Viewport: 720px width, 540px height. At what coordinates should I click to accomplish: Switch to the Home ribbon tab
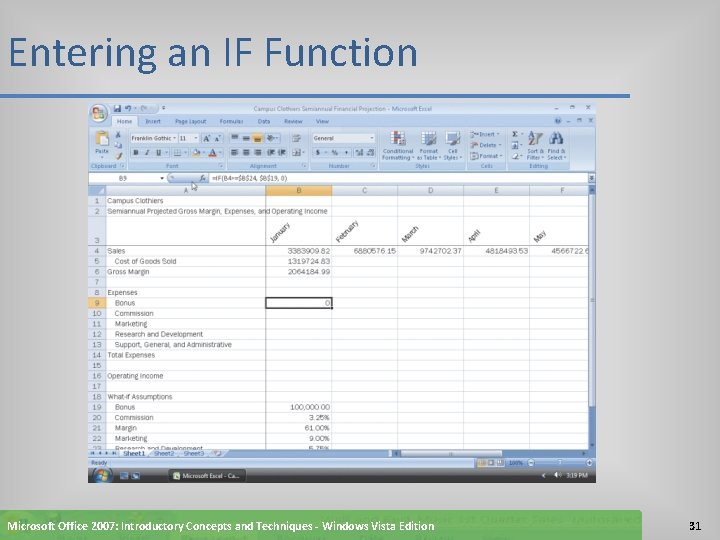click(124, 121)
